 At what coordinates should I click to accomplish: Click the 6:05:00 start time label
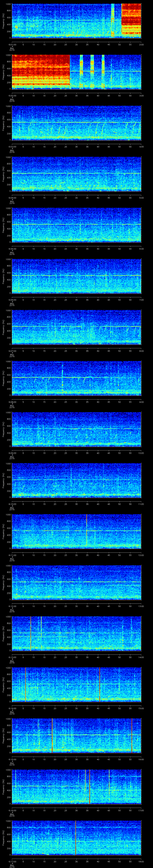(x=12, y=249)
